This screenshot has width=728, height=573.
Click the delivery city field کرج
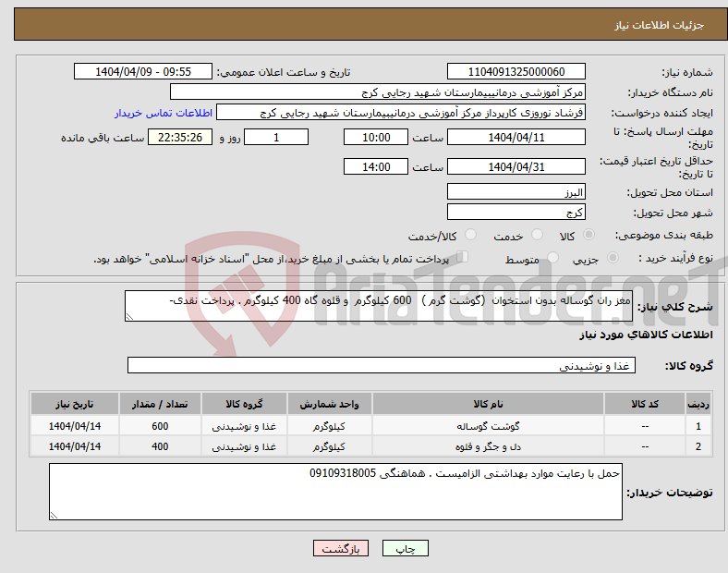[x=516, y=213]
